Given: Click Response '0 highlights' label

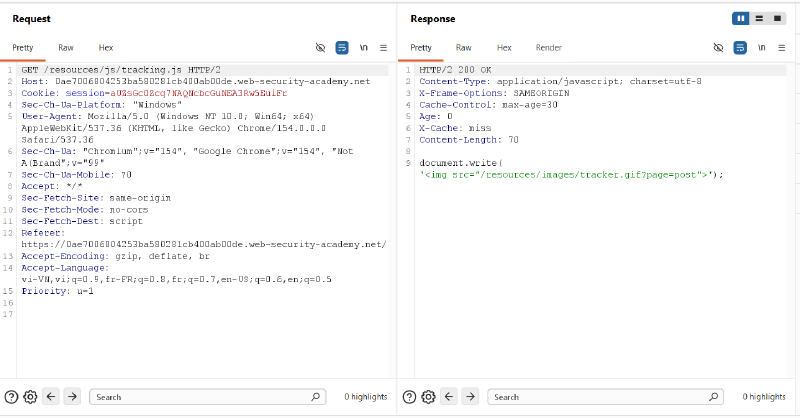Looking at the screenshot, I should tap(764, 397).
